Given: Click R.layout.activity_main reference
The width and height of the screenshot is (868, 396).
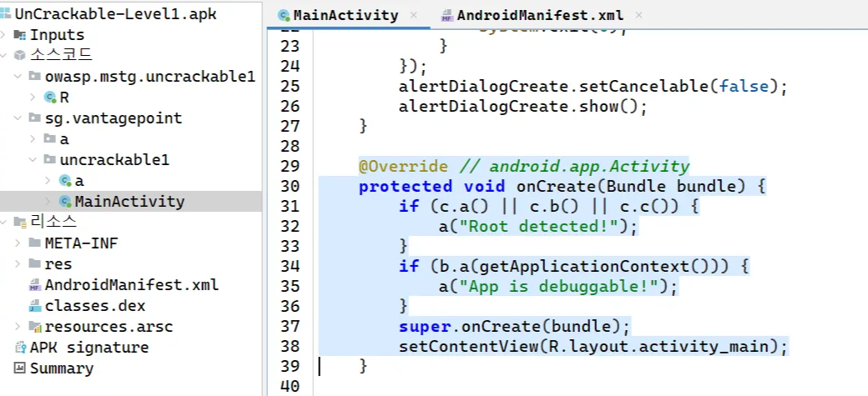Looking at the screenshot, I should pyautogui.click(x=659, y=348).
